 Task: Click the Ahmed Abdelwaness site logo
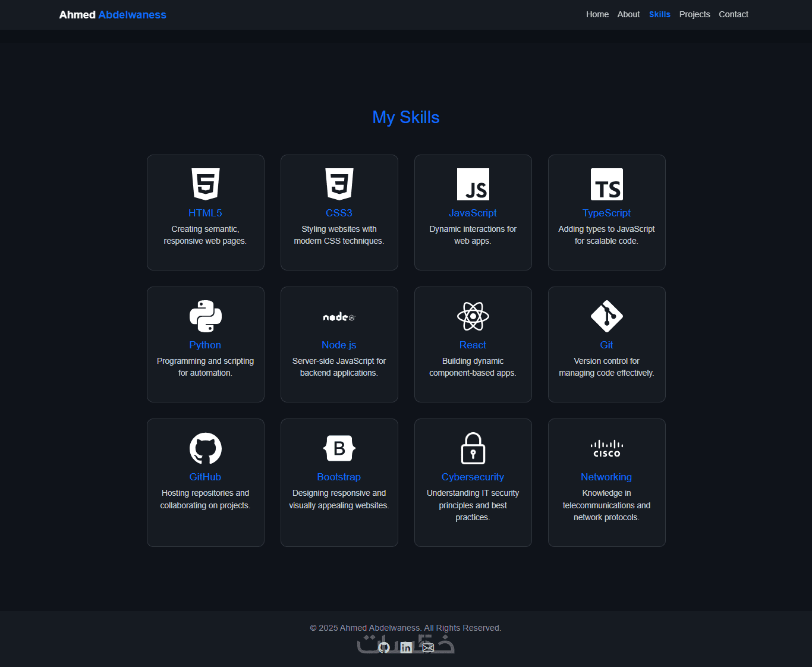click(113, 15)
